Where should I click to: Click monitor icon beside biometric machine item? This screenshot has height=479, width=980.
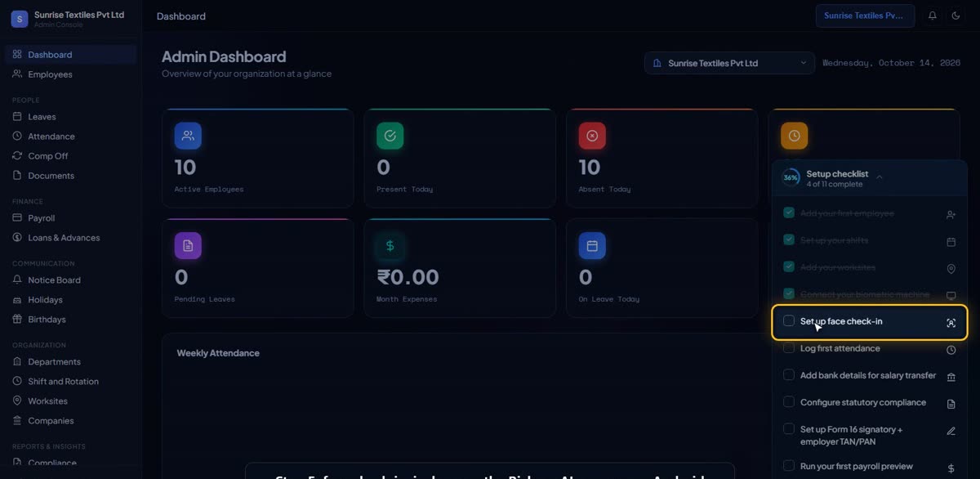[x=951, y=296]
